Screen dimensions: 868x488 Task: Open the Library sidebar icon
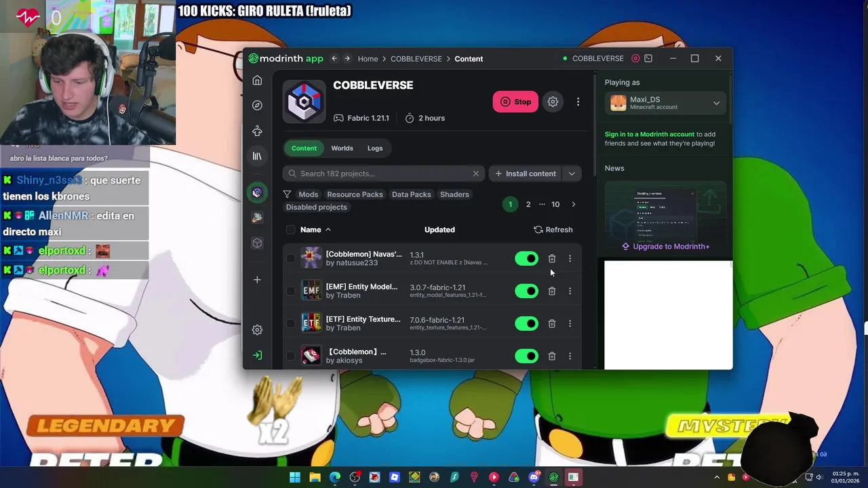tap(257, 156)
